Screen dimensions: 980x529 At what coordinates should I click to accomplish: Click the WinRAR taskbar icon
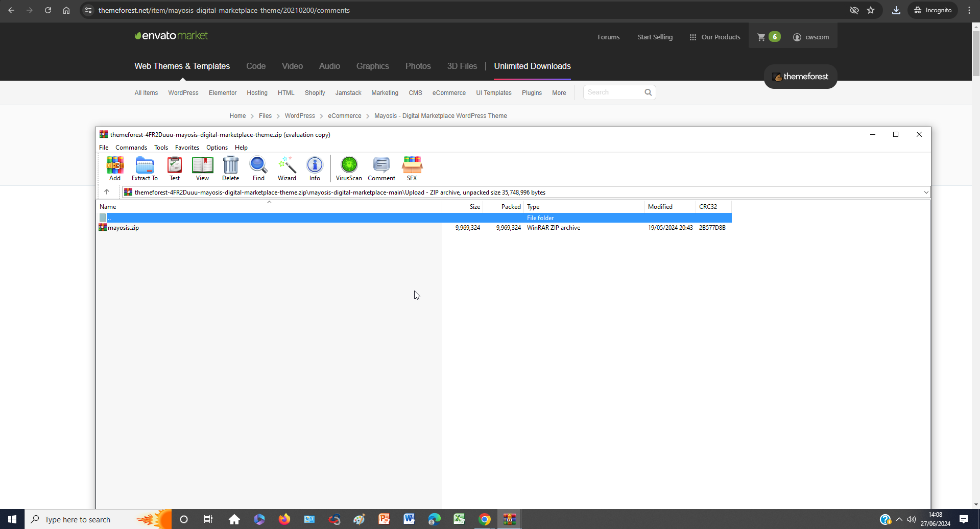(509, 519)
